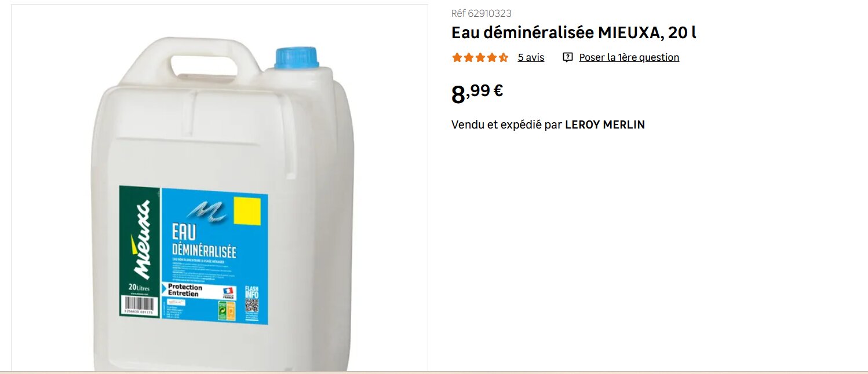Click the first orange rating star
The height and width of the screenshot is (374, 868).
(457, 57)
